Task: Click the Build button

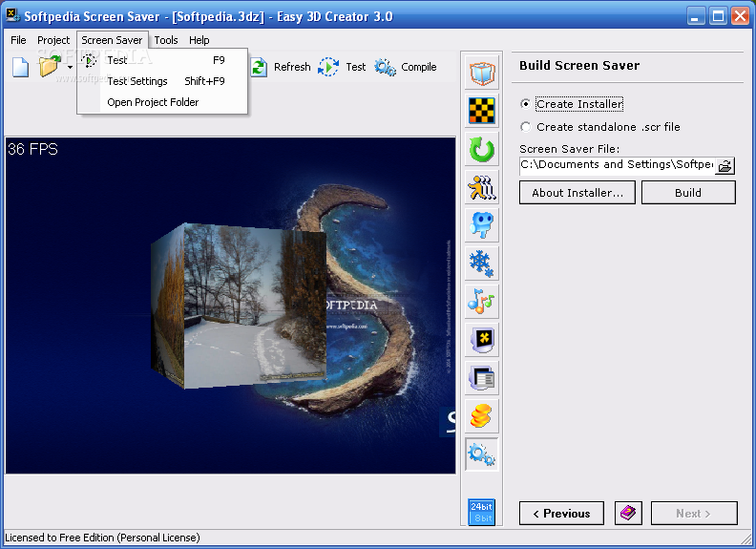Action: coord(688,193)
